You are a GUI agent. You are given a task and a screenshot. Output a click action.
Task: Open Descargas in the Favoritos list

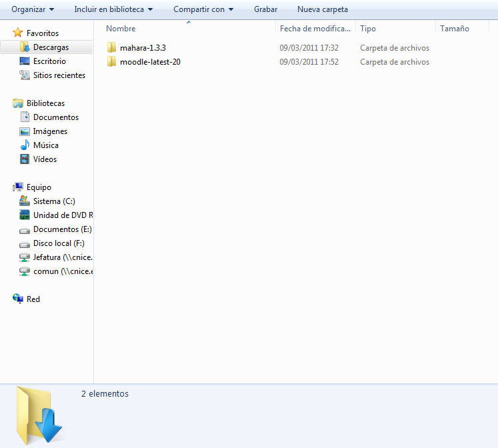pyautogui.click(x=51, y=47)
